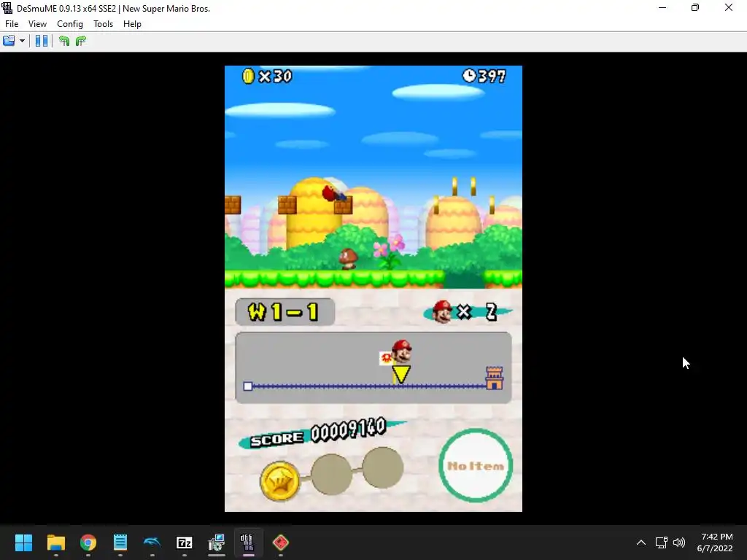
Task: Click the castle goal icon on progress bar
Action: point(494,378)
